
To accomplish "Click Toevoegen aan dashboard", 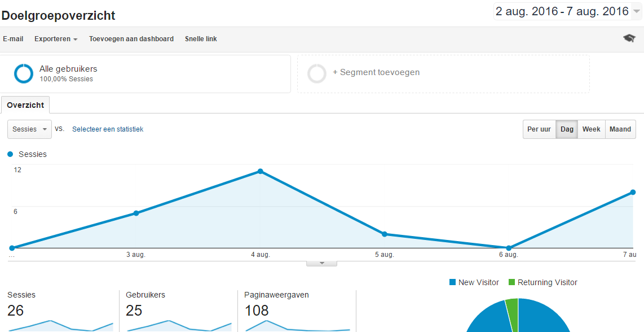I will [x=131, y=39].
